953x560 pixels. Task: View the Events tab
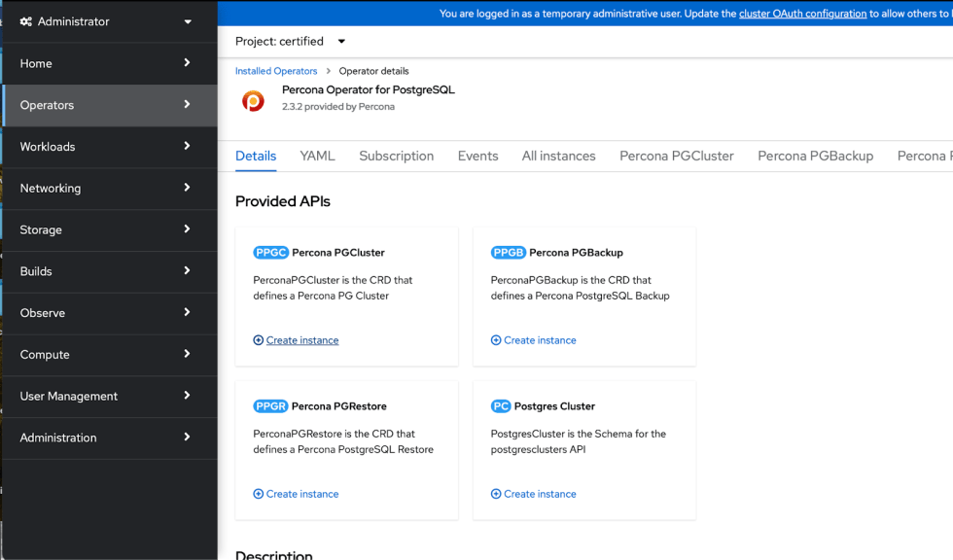click(477, 156)
